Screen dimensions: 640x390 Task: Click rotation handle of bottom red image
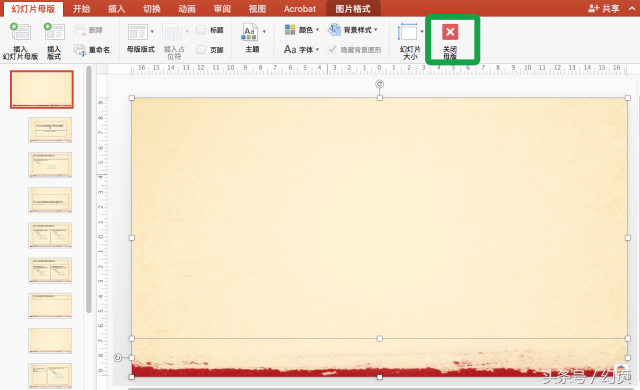118,358
